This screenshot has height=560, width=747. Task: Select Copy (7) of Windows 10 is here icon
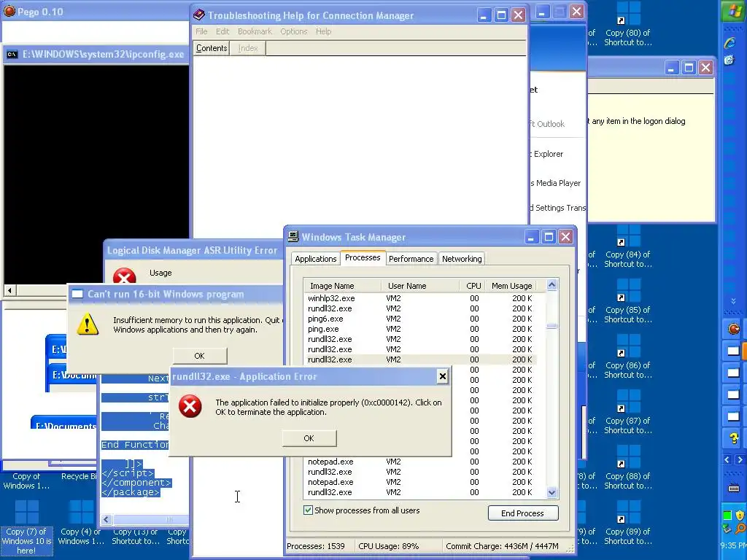pyautogui.click(x=26, y=528)
